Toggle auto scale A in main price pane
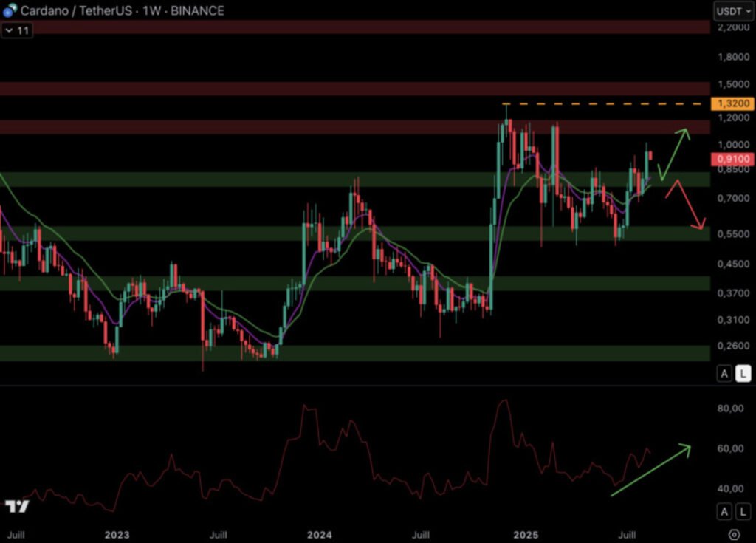This screenshot has height=543, width=756. (724, 374)
